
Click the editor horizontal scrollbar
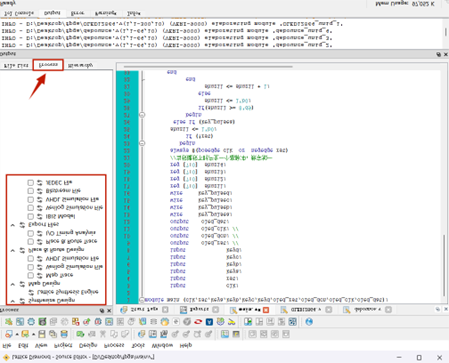point(208,67)
